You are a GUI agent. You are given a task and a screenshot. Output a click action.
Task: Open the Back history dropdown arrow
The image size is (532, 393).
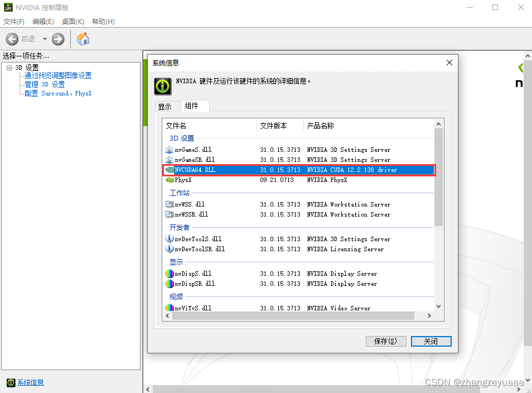point(45,39)
